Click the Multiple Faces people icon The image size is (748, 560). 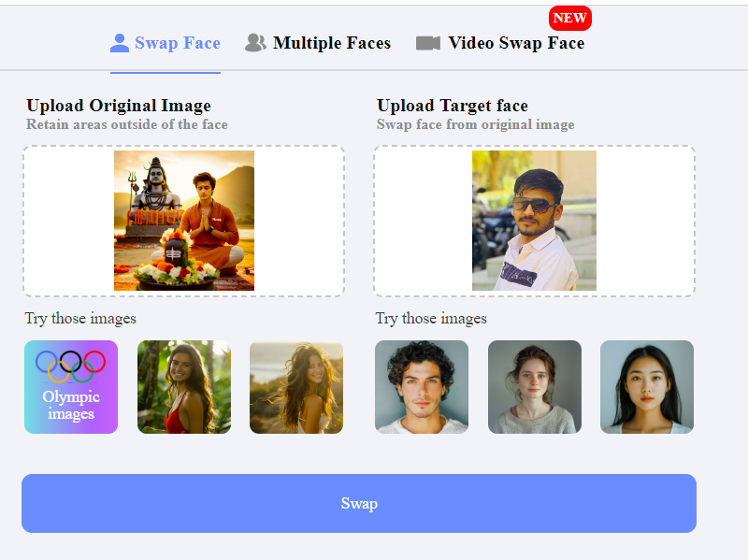tap(254, 42)
